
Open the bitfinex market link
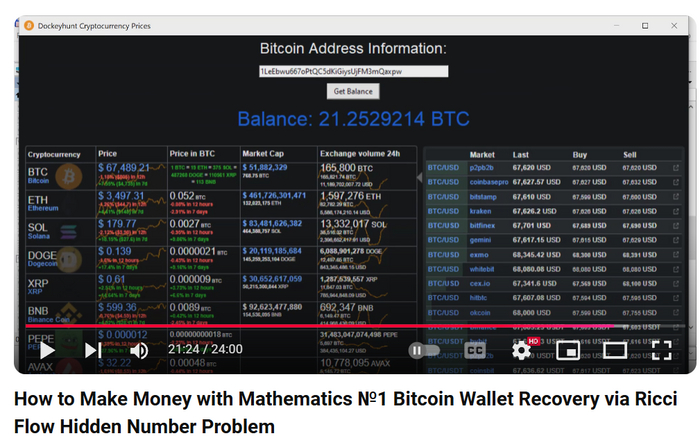pos(482,226)
